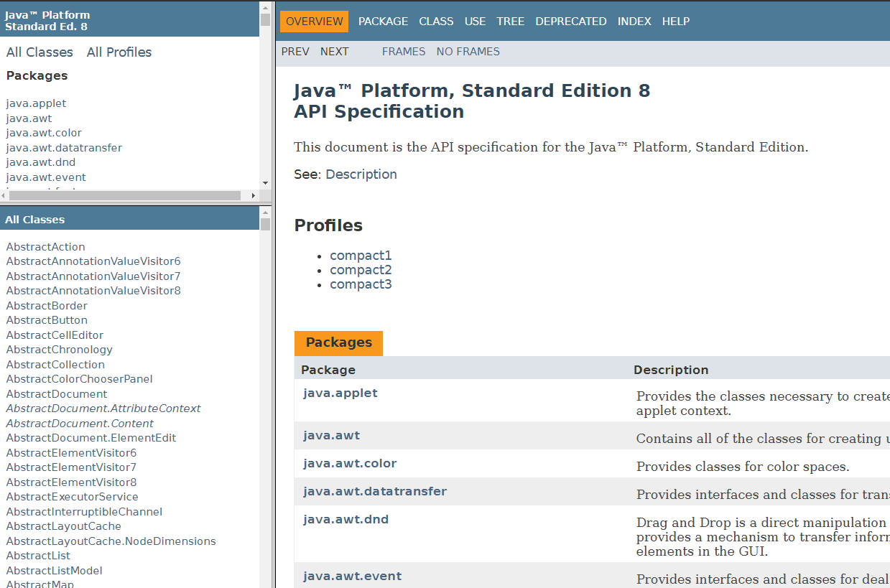890x588 pixels.
Task: Open the USE navigation item
Action: (x=475, y=22)
